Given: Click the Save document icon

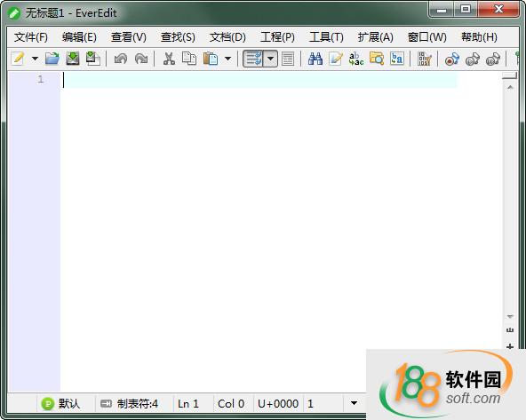Looking at the screenshot, I should (x=73, y=59).
